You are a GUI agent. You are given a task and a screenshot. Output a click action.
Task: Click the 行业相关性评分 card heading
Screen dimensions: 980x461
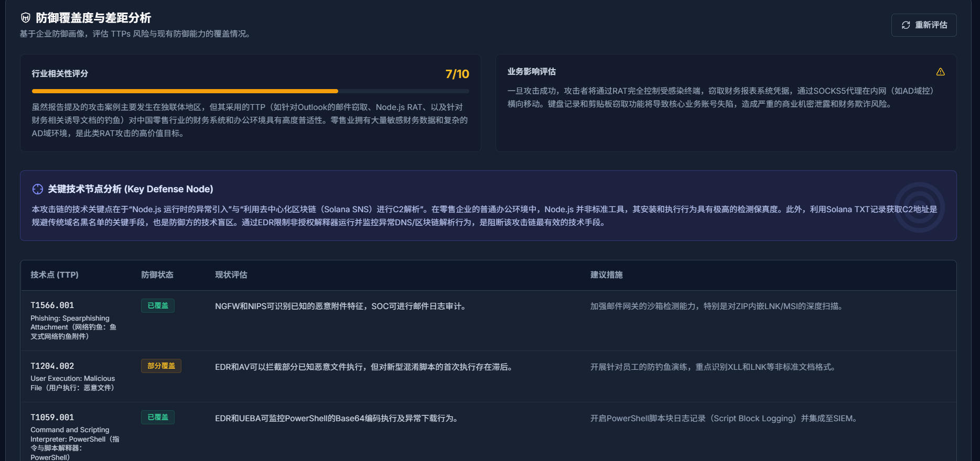pos(60,74)
